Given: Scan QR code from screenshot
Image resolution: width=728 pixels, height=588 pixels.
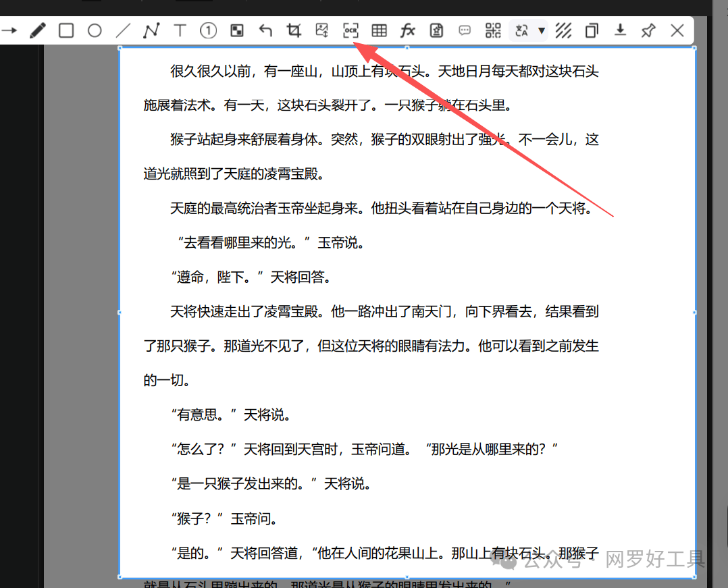Looking at the screenshot, I should [x=493, y=30].
